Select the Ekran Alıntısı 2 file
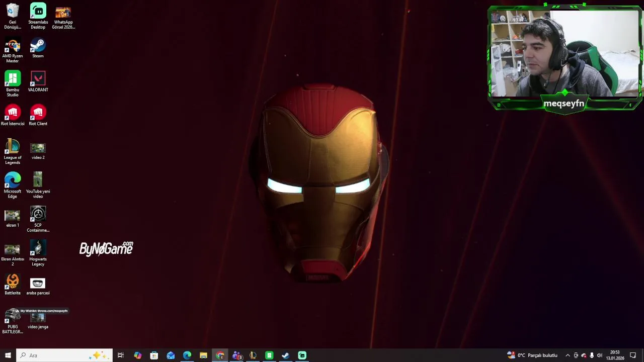 coord(13,254)
